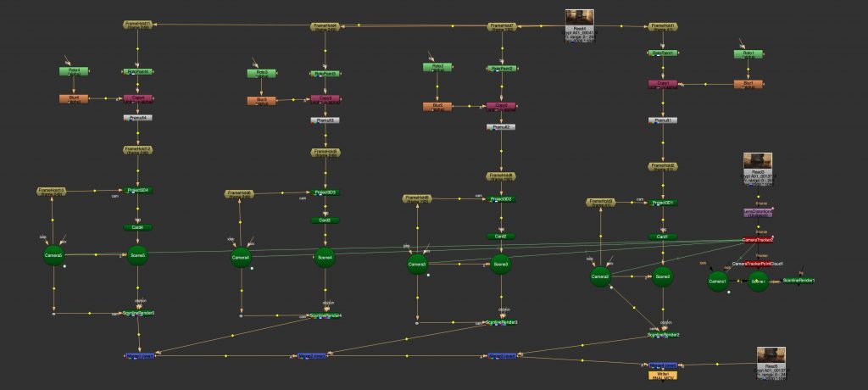The height and width of the screenshot is (390, 868).
Task: Select the Camera5 node circle
Action: click(54, 256)
